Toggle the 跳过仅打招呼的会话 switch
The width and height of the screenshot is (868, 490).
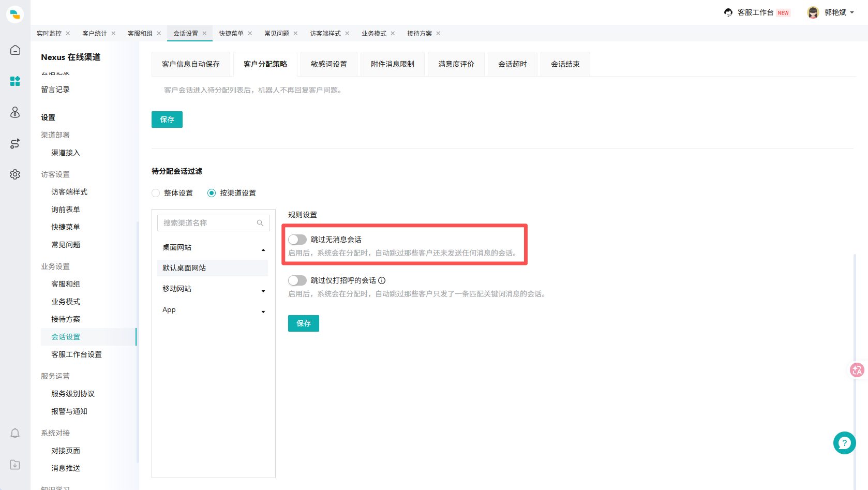tap(297, 280)
